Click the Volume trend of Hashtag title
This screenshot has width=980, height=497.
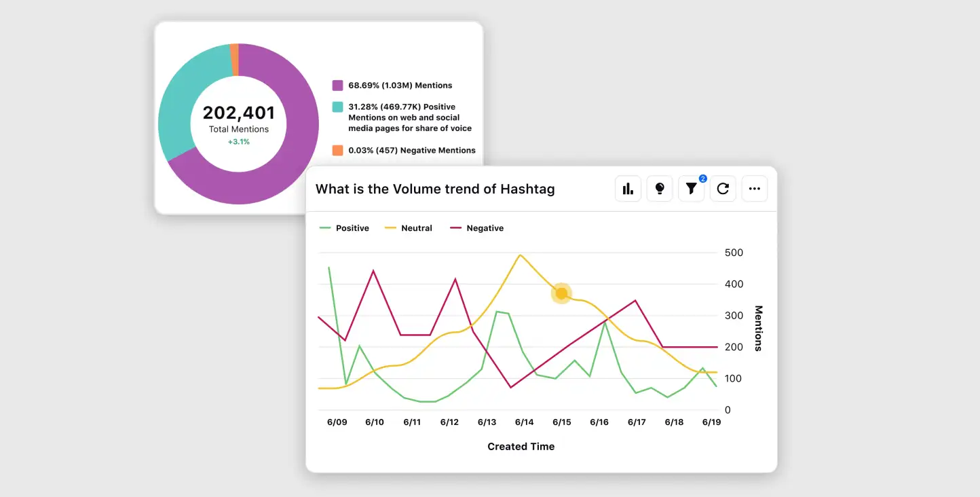click(x=435, y=189)
